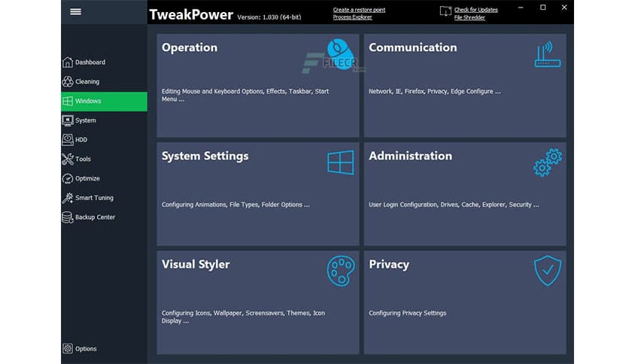This screenshot has width=629, height=364.
Task: Click the Windows icon in System Settings tile
Action: (x=340, y=162)
